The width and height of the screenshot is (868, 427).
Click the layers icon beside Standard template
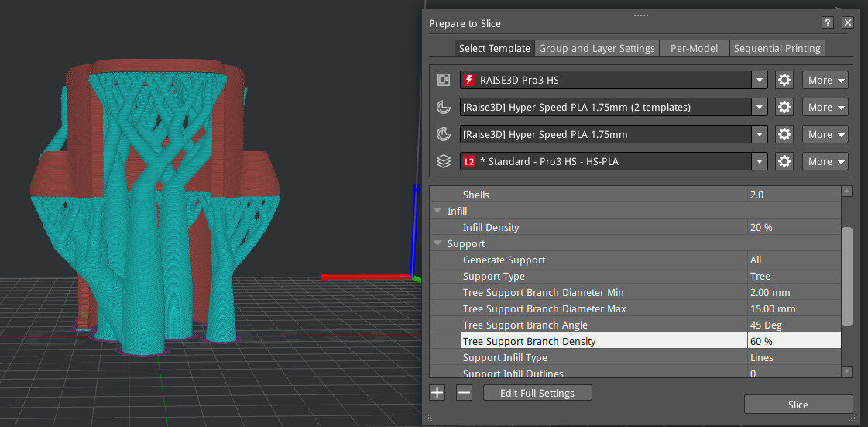point(444,161)
